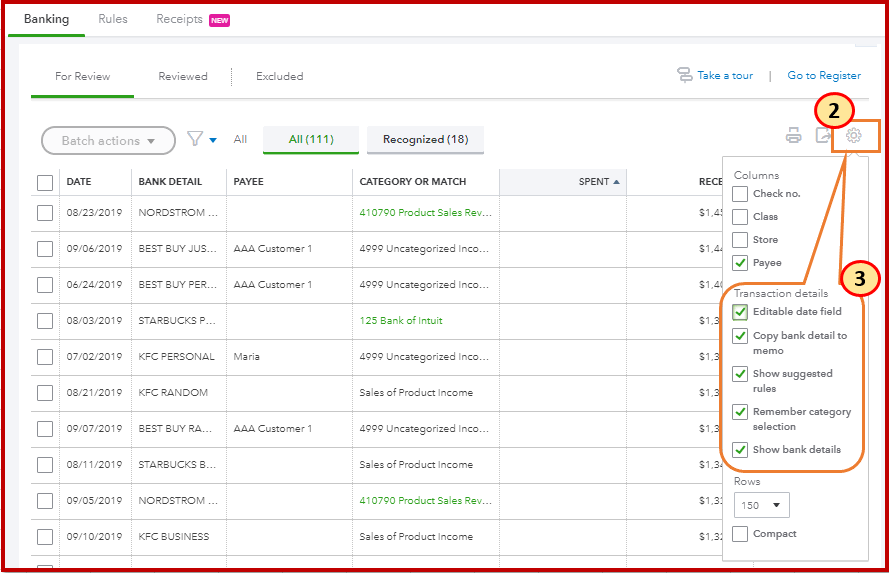889x573 pixels.
Task: Select all rows with header checkbox
Action: click(45, 182)
